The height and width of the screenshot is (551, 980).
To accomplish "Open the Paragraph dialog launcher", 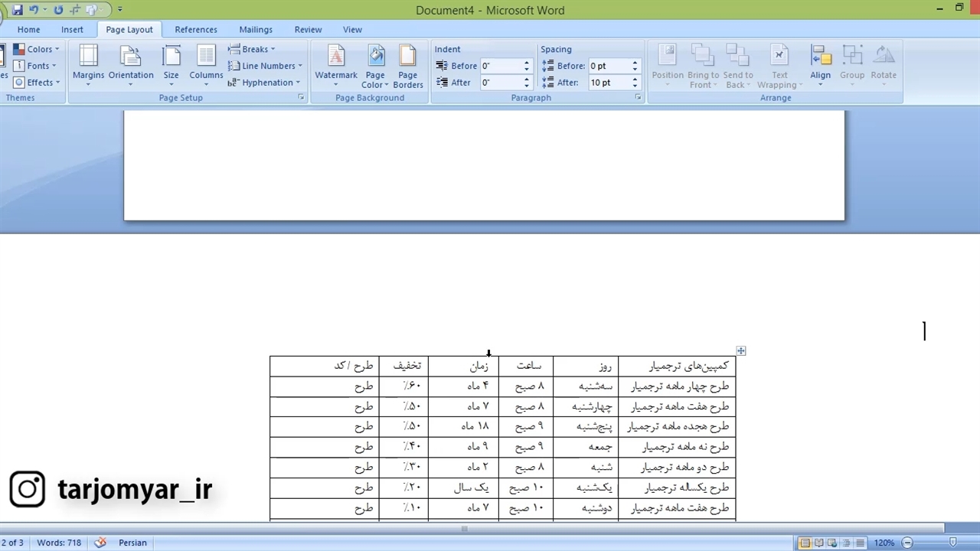I will click(639, 98).
